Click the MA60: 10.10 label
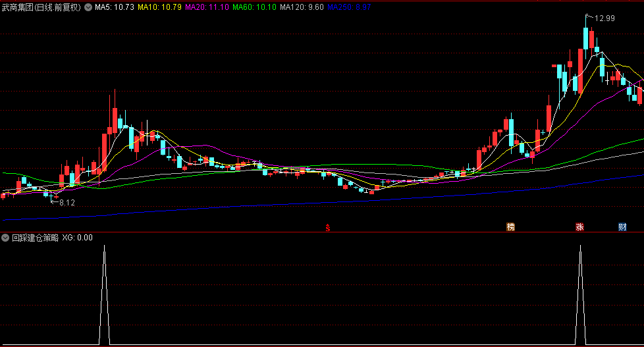This screenshot has width=644, height=347. 255,7
